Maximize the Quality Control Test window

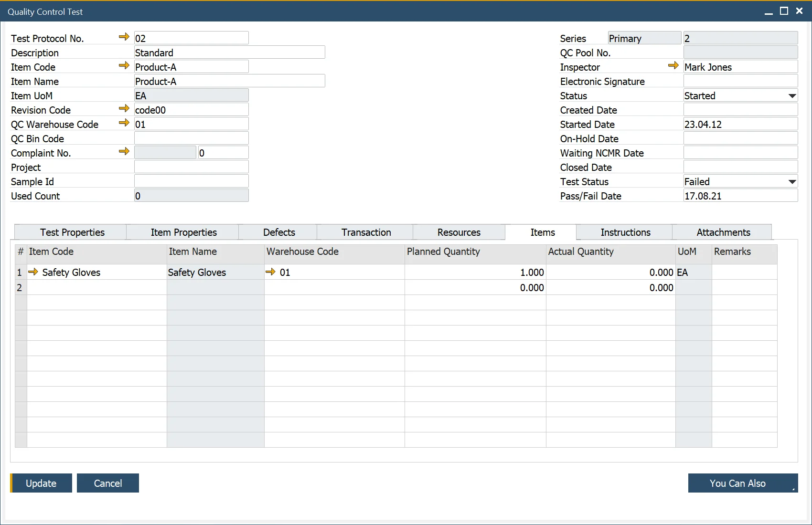pos(784,11)
